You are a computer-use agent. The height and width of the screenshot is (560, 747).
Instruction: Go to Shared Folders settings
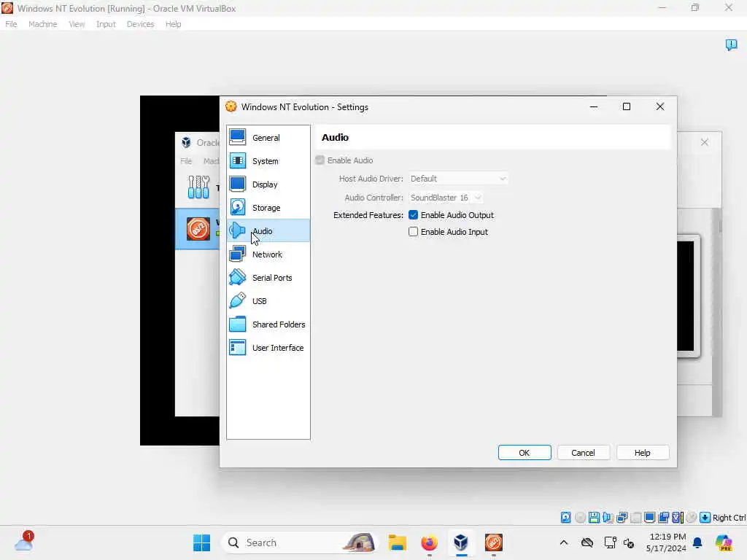click(x=268, y=324)
